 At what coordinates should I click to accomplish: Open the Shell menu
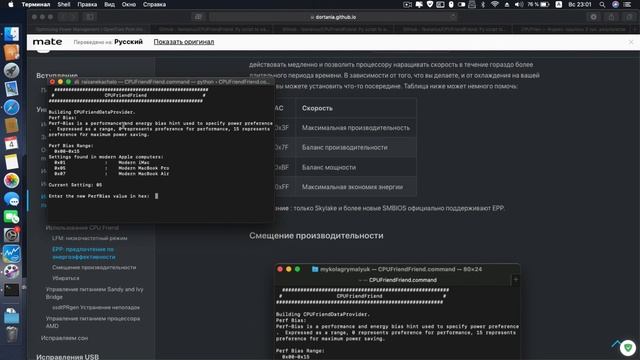(64, 4)
